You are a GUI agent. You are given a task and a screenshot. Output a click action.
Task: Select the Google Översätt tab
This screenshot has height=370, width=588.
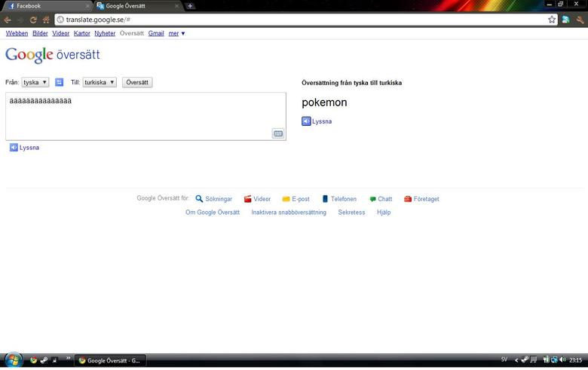137,6
